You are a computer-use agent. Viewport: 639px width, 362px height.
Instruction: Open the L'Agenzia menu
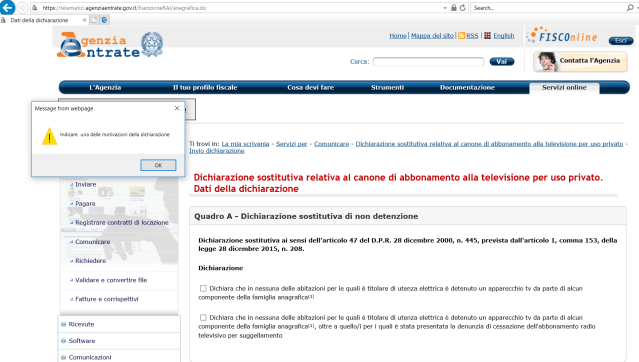(x=105, y=87)
